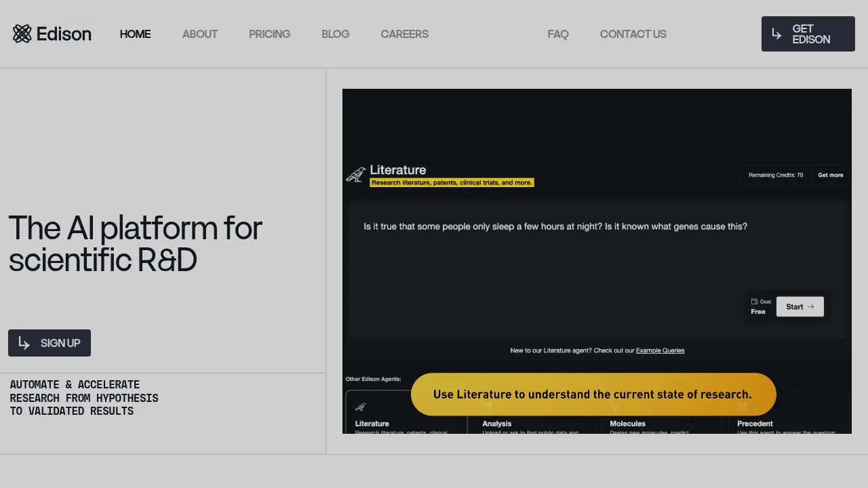This screenshot has height=488, width=868.
Task: Click the 'The AI platform for scientific R&D' heading
Action: tap(135, 243)
